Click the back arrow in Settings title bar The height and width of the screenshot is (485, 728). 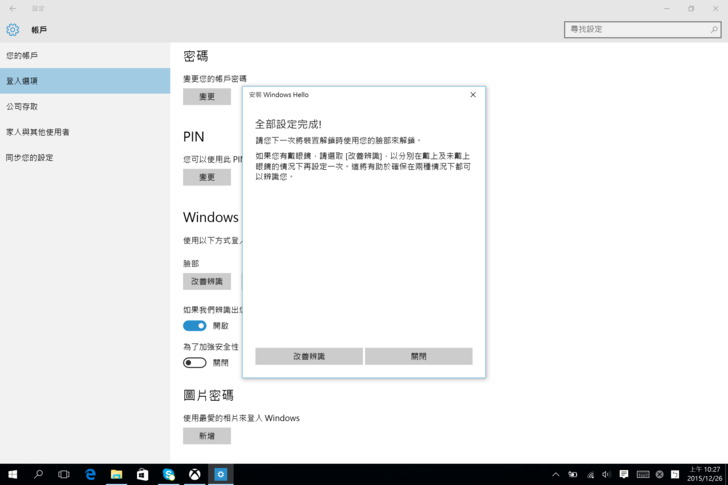pyautogui.click(x=13, y=8)
